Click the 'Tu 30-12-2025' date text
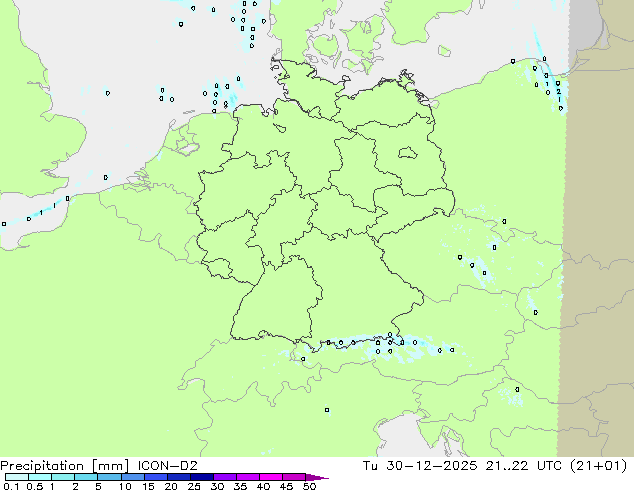Image resolution: width=634 pixels, height=490 pixels. pos(420,466)
